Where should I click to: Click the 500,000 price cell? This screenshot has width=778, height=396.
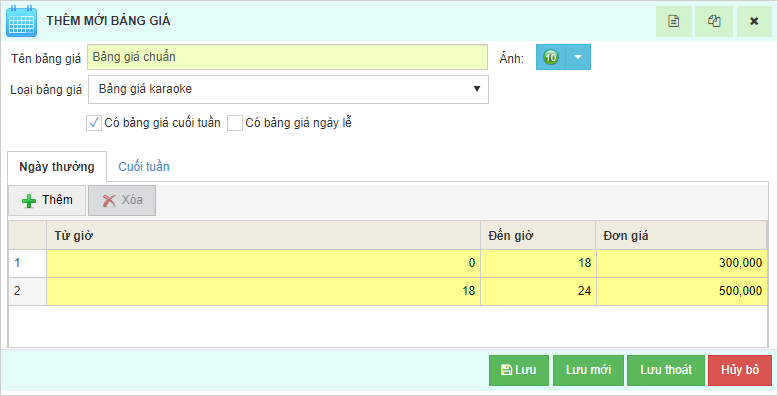point(682,291)
